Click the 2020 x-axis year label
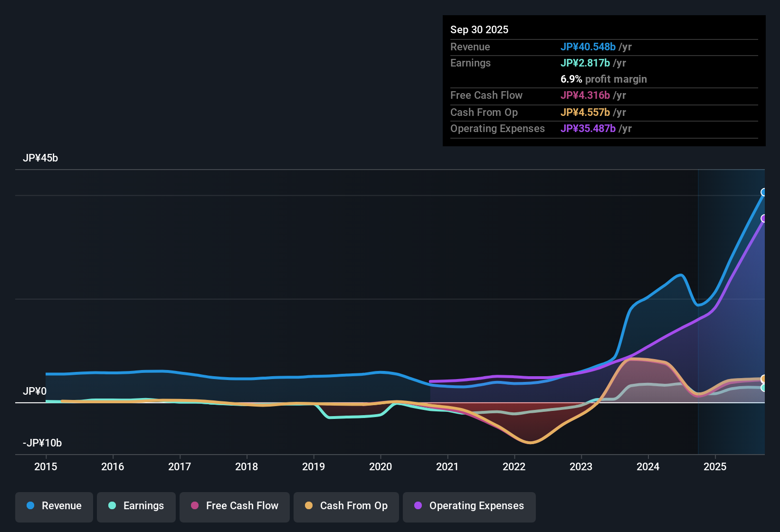 pyautogui.click(x=380, y=467)
